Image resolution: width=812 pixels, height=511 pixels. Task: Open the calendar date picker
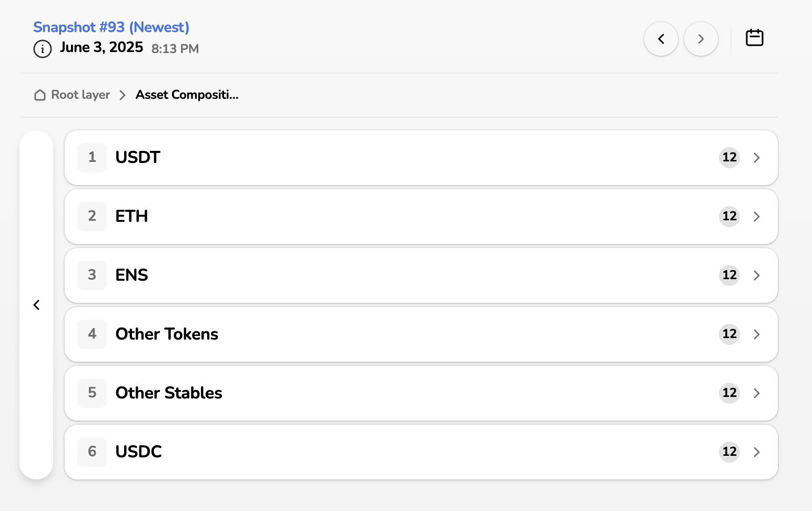pos(754,38)
